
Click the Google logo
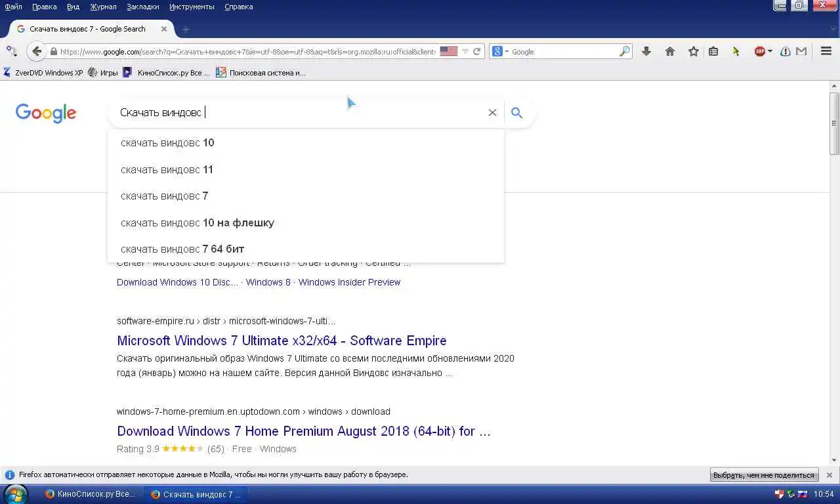point(46,113)
